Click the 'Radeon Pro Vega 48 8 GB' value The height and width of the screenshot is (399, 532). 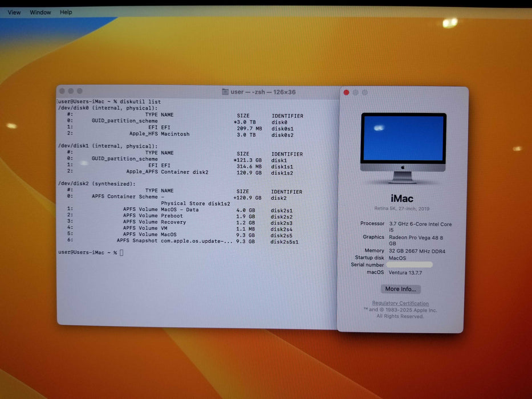click(416, 241)
